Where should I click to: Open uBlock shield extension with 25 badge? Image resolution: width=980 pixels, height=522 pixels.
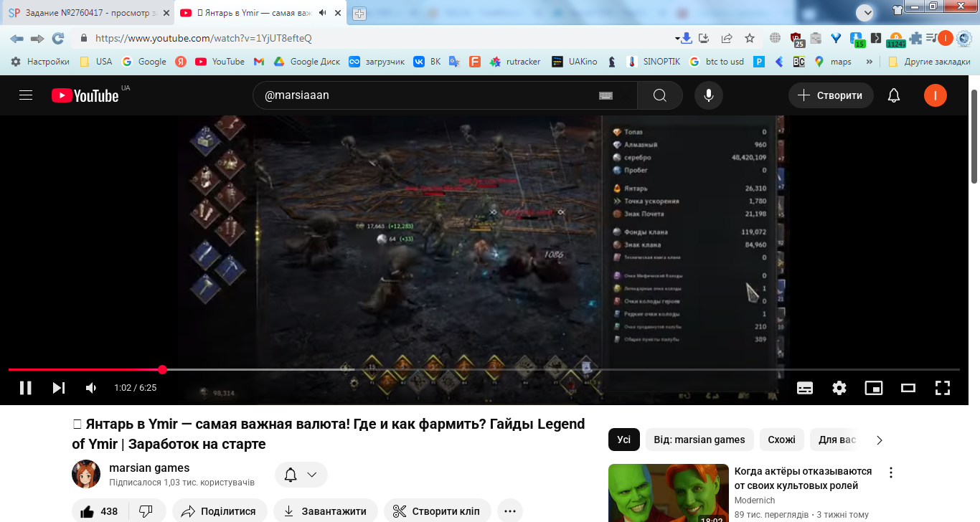coord(796,39)
